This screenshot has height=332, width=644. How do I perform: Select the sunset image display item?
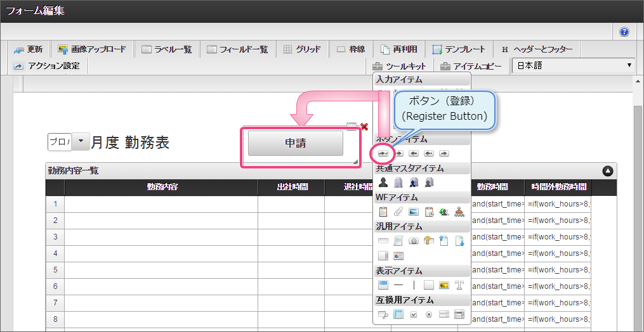(444, 284)
